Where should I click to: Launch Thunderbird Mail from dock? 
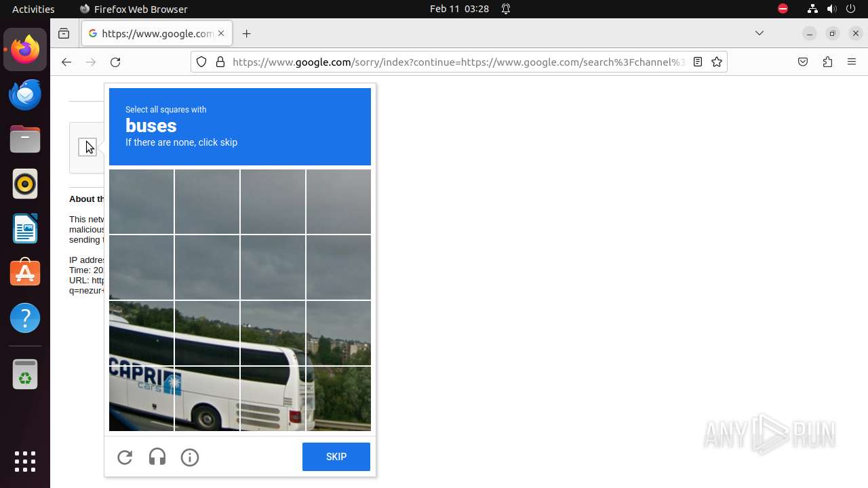tap(25, 94)
